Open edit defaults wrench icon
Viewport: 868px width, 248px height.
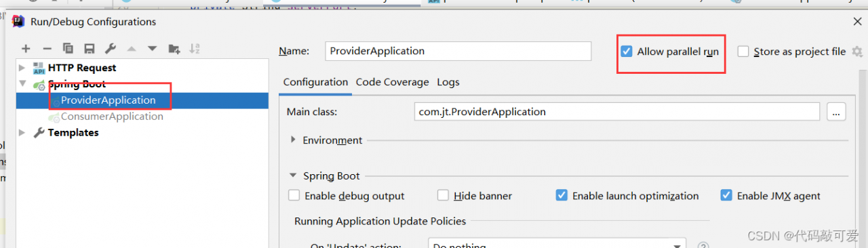point(110,48)
